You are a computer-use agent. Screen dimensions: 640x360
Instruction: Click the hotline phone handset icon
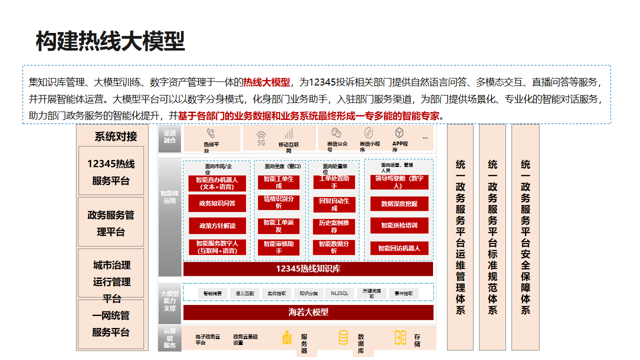point(211,133)
